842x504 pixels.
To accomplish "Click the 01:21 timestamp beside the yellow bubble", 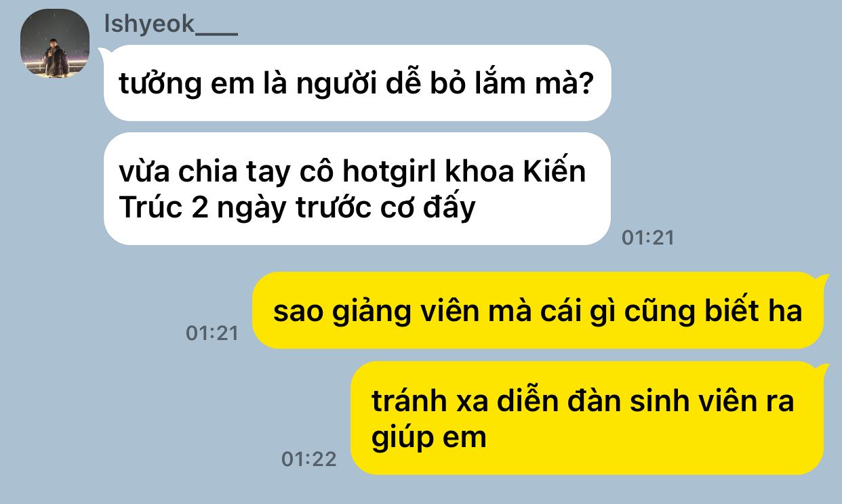I will 212,333.
